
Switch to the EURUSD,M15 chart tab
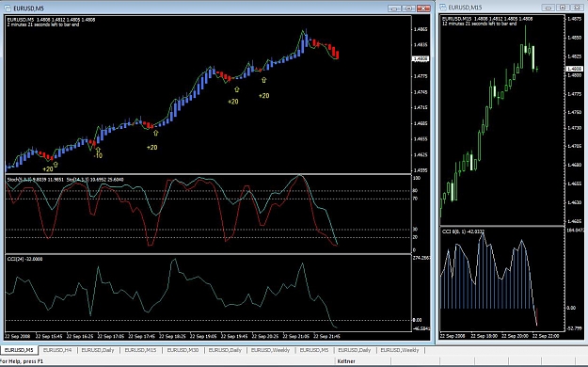[140, 350]
